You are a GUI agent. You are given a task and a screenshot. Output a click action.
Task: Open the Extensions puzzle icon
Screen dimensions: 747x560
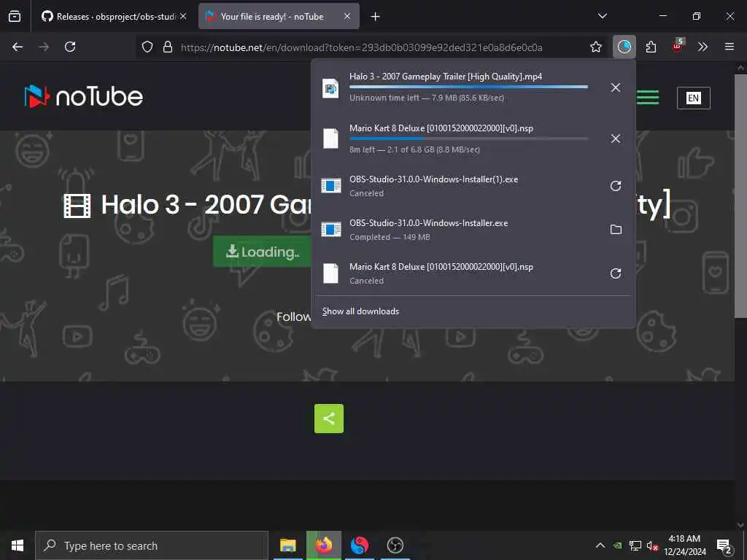[x=651, y=47]
